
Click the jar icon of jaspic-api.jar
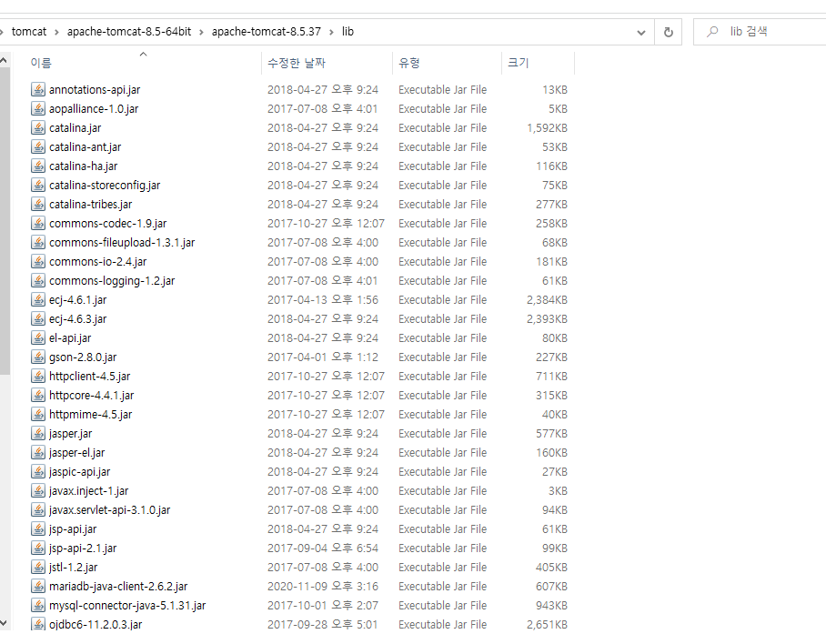(x=38, y=471)
